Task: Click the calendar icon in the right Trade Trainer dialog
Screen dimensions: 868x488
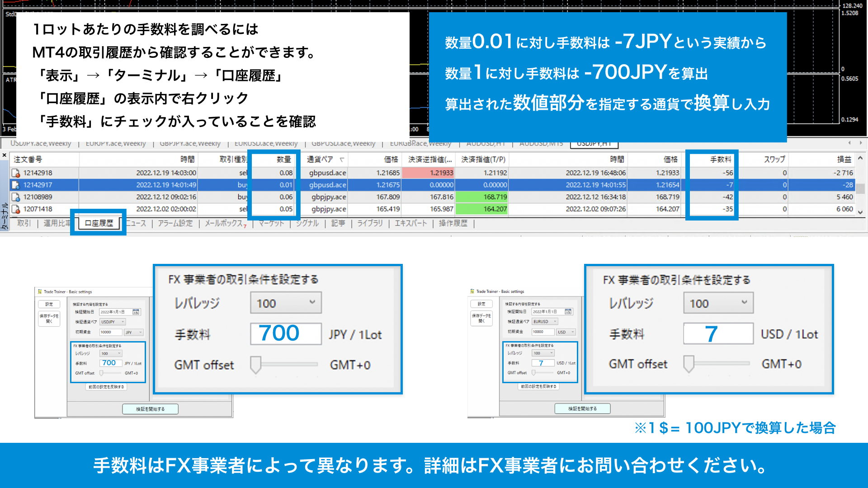Action: click(569, 311)
